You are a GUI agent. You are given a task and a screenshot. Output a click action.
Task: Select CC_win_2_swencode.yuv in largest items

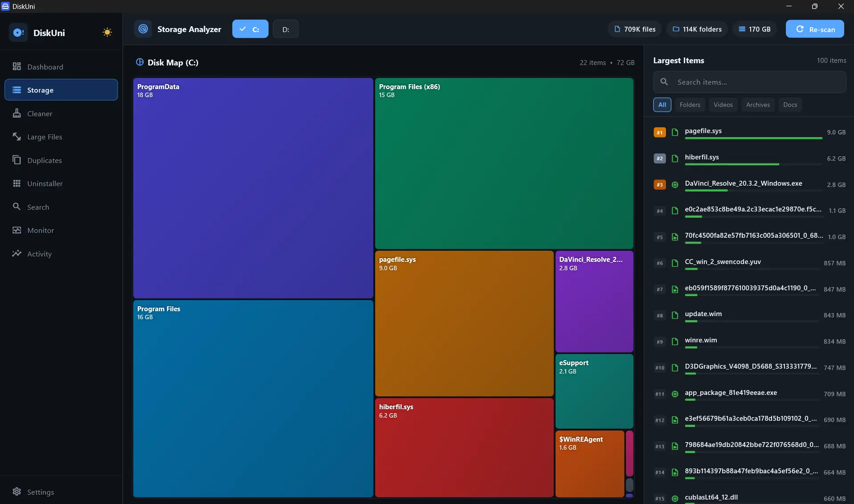(749, 263)
